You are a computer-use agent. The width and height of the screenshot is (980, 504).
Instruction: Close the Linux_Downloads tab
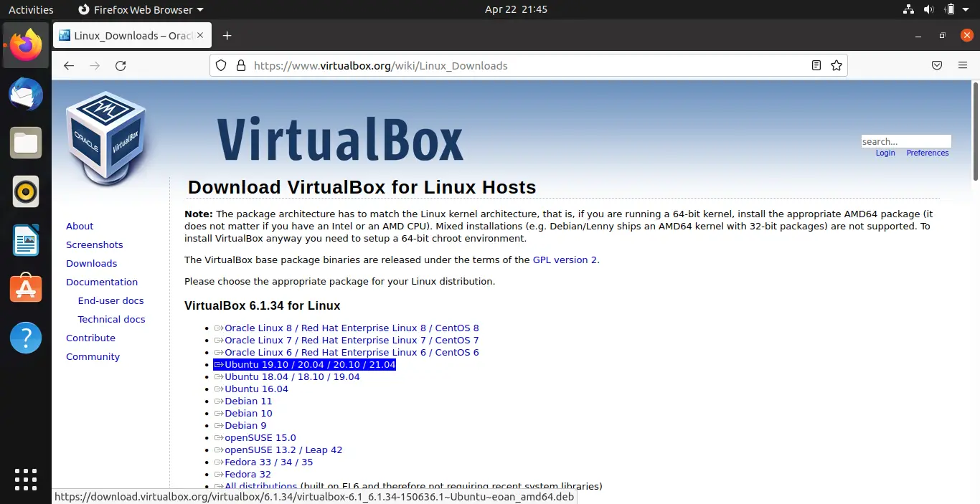[200, 35]
